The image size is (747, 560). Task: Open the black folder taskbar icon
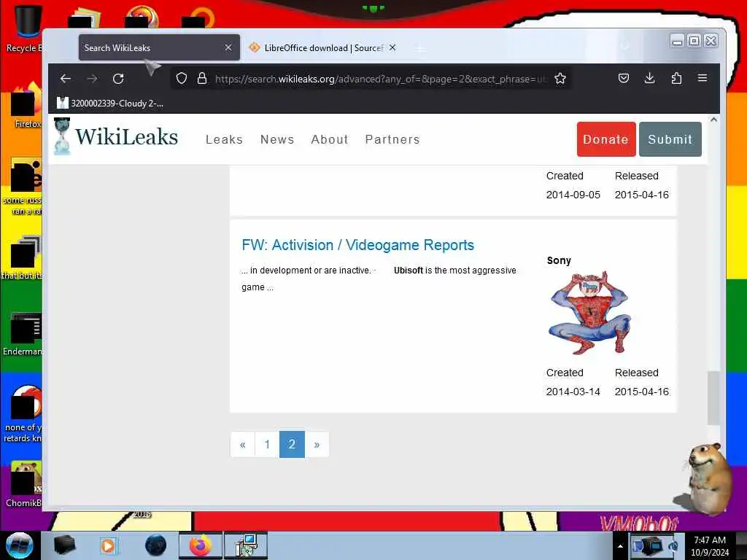tap(64, 545)
